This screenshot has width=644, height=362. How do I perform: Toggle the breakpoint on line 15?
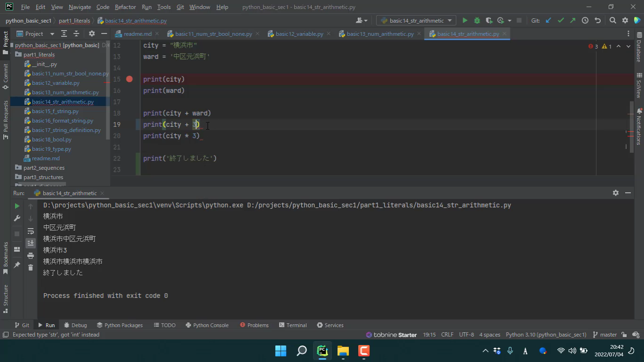129,79
